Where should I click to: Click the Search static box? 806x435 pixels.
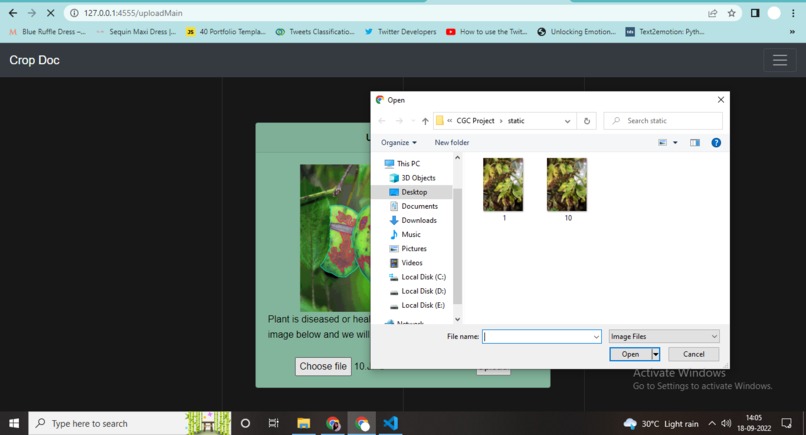663,121
